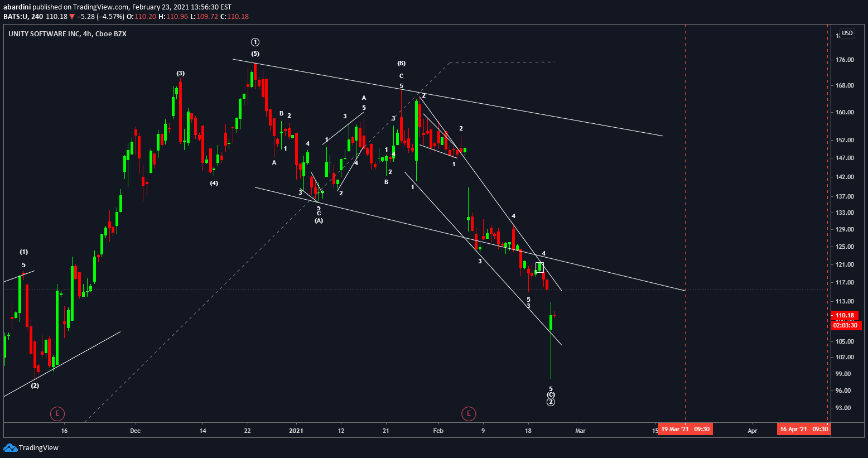Select the (4) wave label
Viewport: 868px width, 458px height.
(x=214, y=184)
